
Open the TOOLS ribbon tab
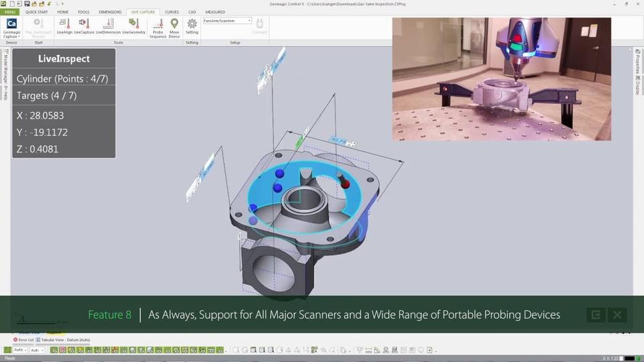click(x=83, y=12)
